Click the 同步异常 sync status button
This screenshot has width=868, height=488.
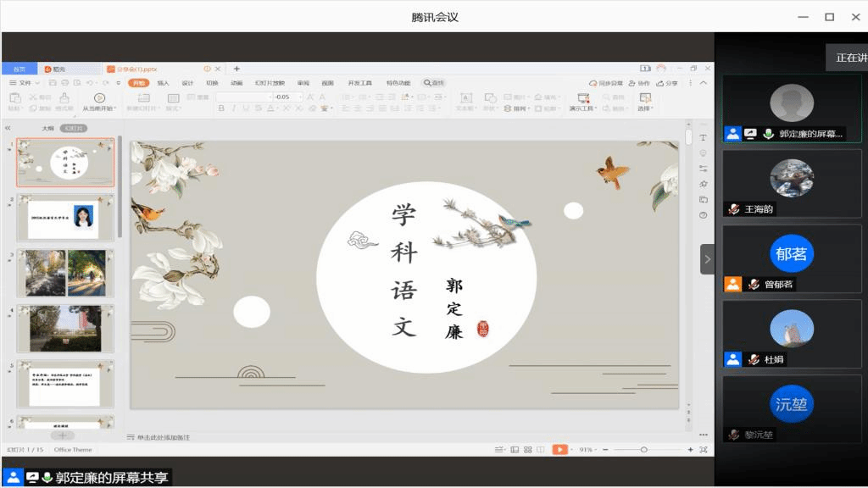point(606,83)
